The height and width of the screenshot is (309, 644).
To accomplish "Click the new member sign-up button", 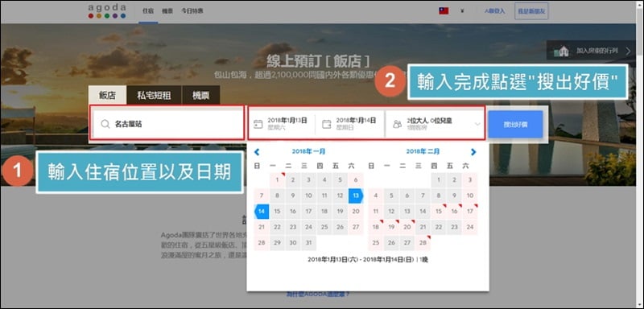I will (x=531, y=11).
